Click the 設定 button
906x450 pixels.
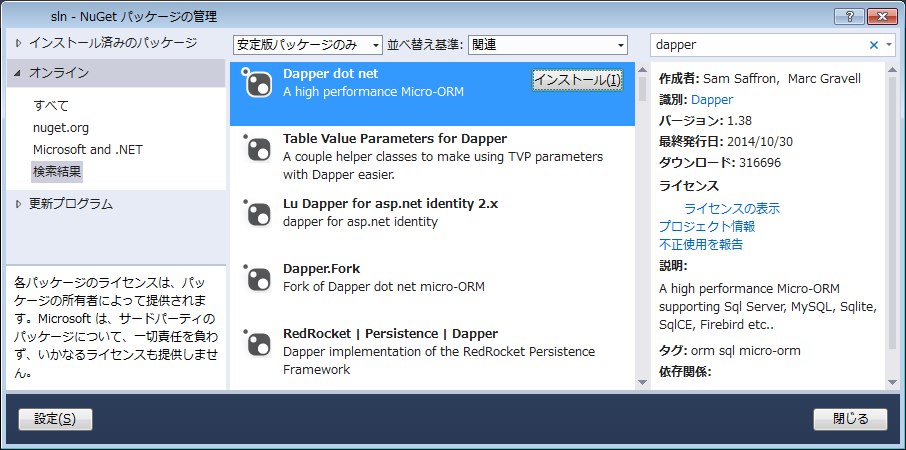[x=55, y=418]
